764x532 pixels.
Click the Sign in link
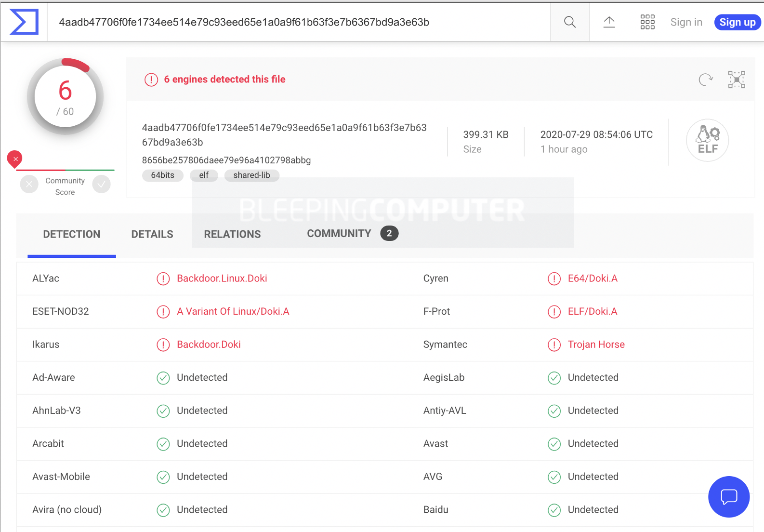[686, 22]
